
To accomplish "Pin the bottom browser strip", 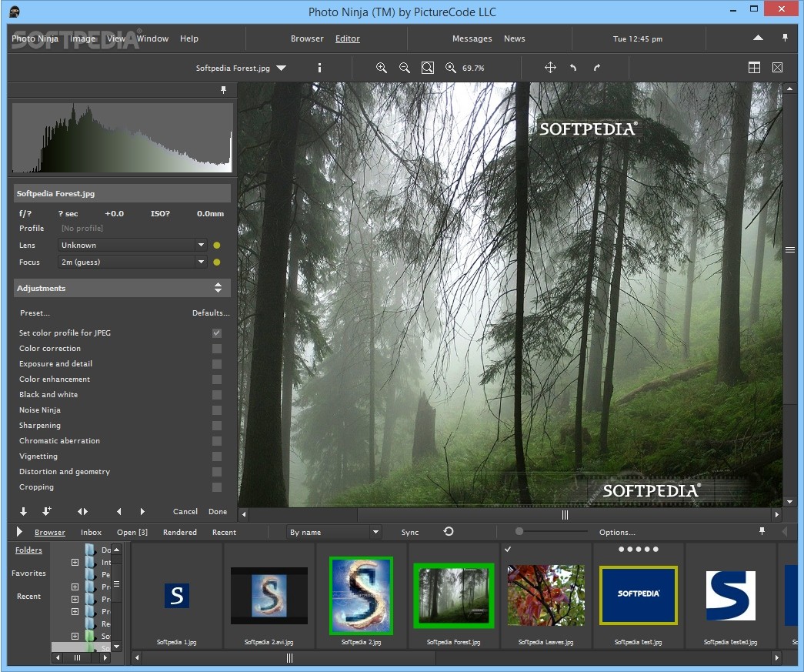I will coord(762,531).
